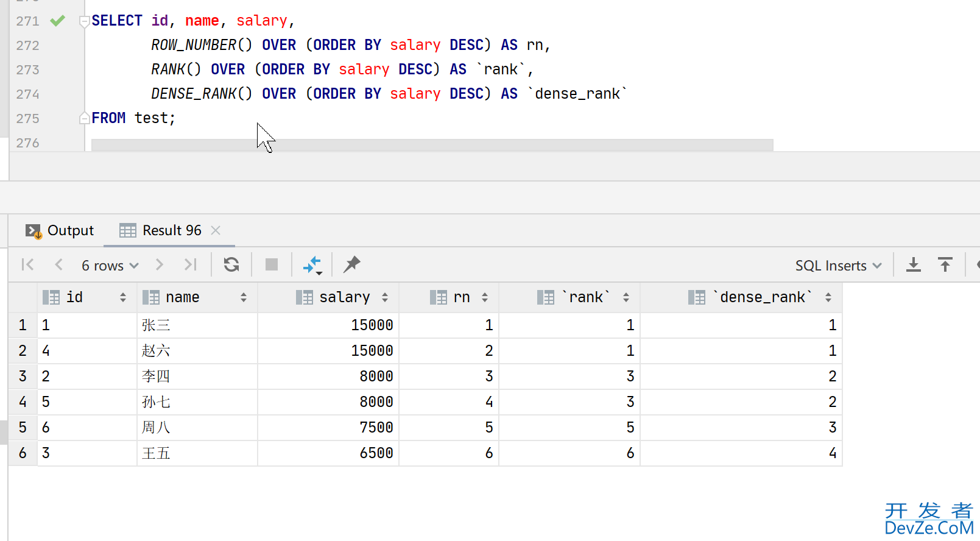
Task: Select the cell containing 李四
Action: (197, 377)
